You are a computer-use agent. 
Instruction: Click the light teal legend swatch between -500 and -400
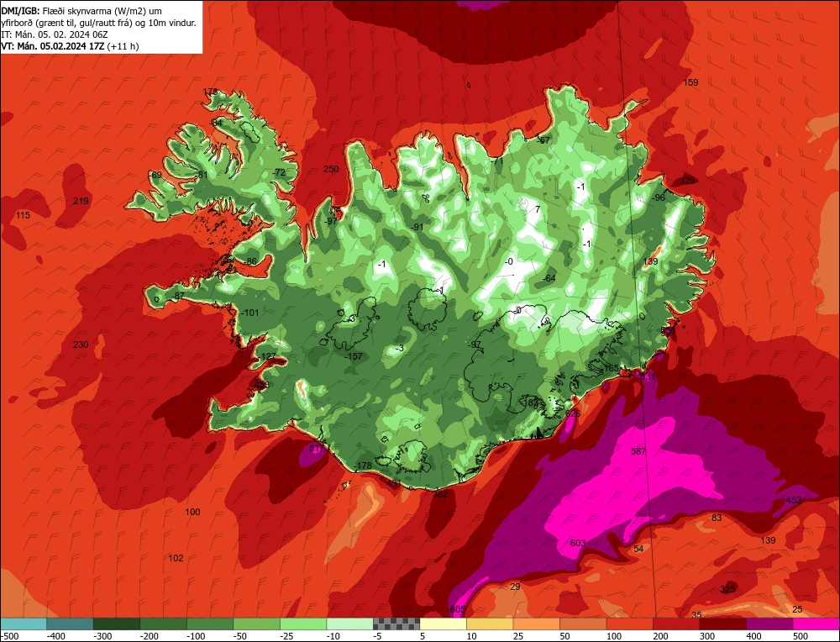tap(24, 624)
